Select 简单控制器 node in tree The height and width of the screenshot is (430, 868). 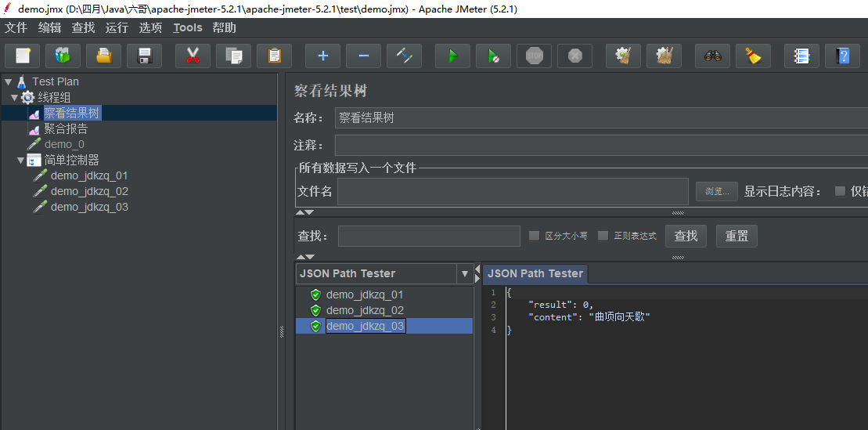tap(71, 160)
